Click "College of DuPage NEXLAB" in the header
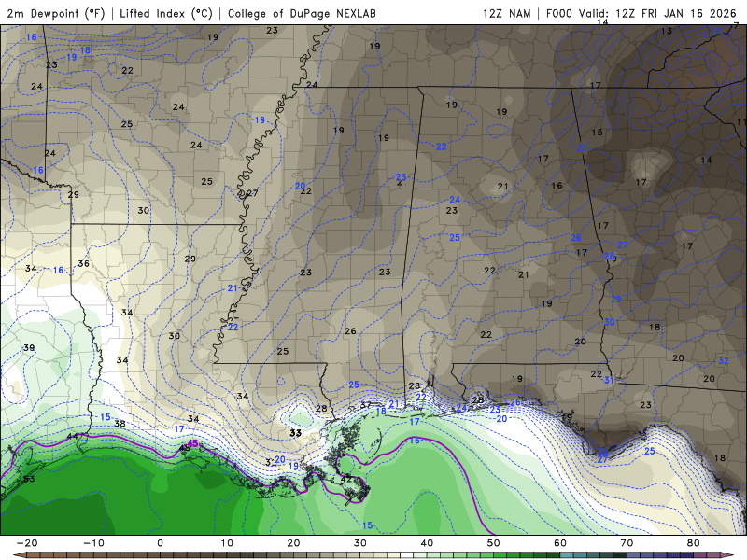 click(302, 14)
